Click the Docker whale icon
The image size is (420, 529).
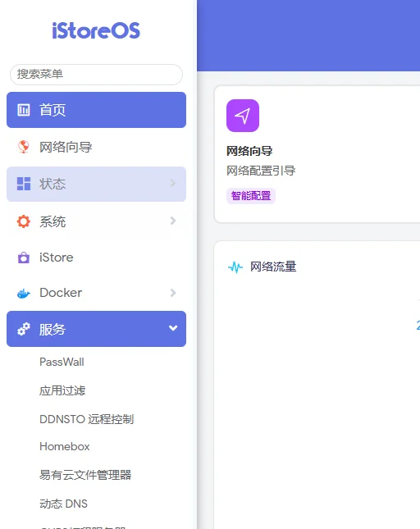pyautogui.click(x=24, y=294)
